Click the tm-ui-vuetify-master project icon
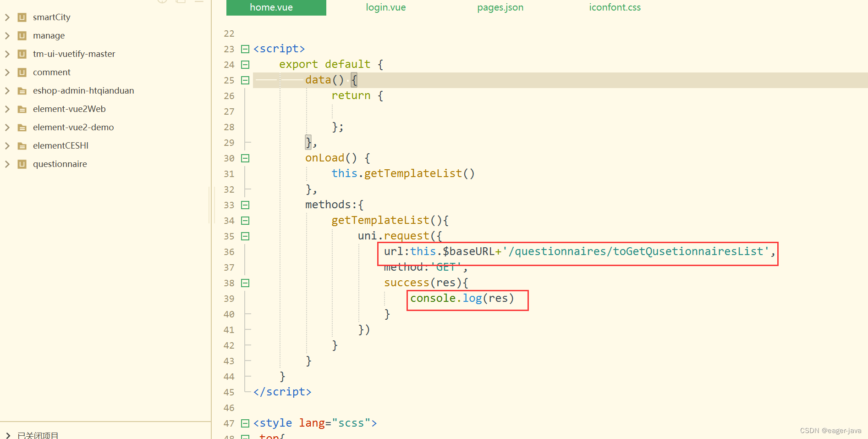The height and width of the screenshot is (439, 868). pos(22,54)
